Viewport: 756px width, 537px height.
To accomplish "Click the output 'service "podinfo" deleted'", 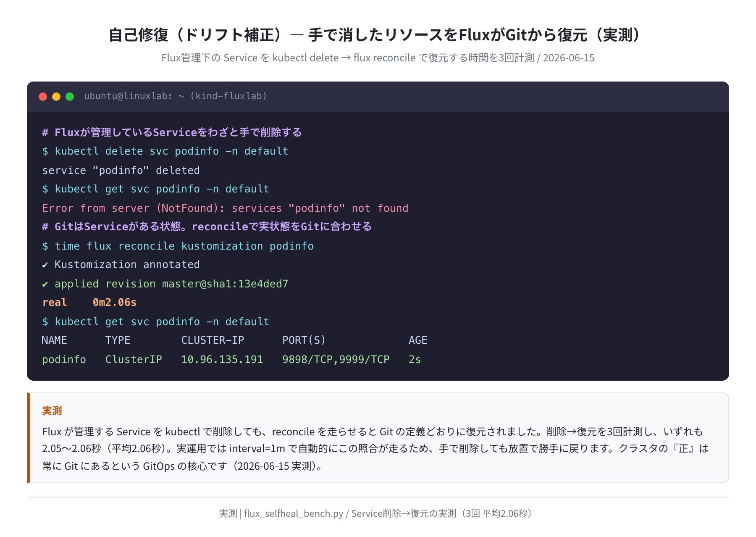I will tap(121, 170).
